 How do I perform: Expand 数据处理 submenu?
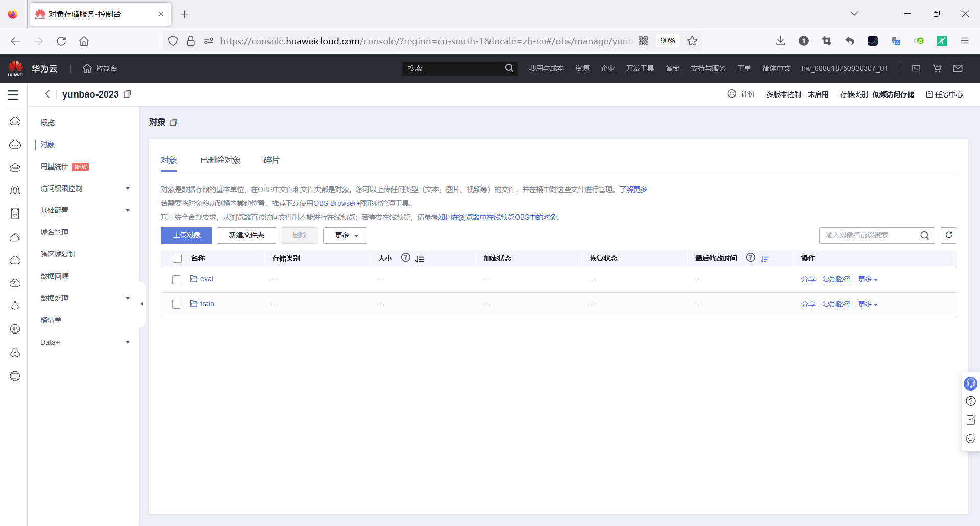pos(128,299)
